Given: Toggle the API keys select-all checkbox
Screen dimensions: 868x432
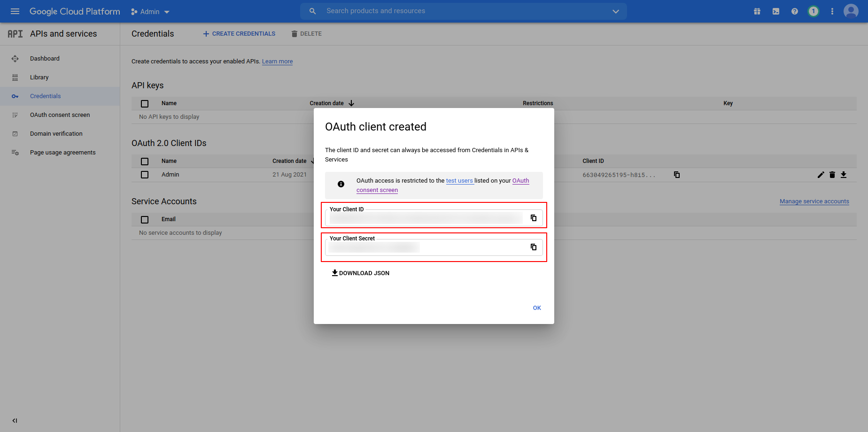Looking at the screenshot, I should coord(145,103).
